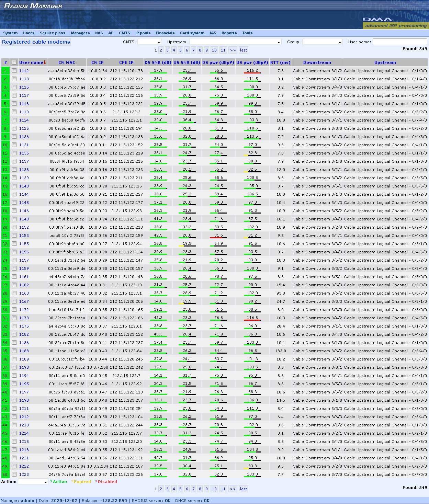This screenshot has height=504, width=429.
Task: Click the red DS pwr bar 81.6
Action: click(218, 238)
